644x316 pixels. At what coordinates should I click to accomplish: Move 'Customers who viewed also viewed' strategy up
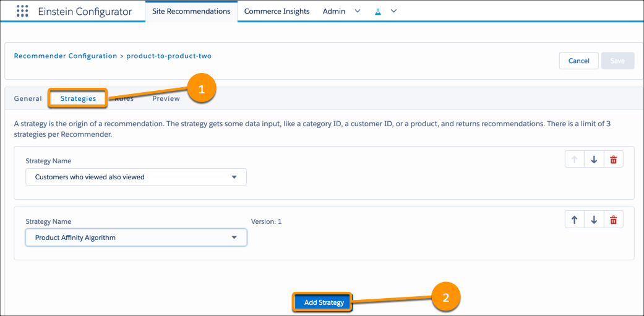575,160
